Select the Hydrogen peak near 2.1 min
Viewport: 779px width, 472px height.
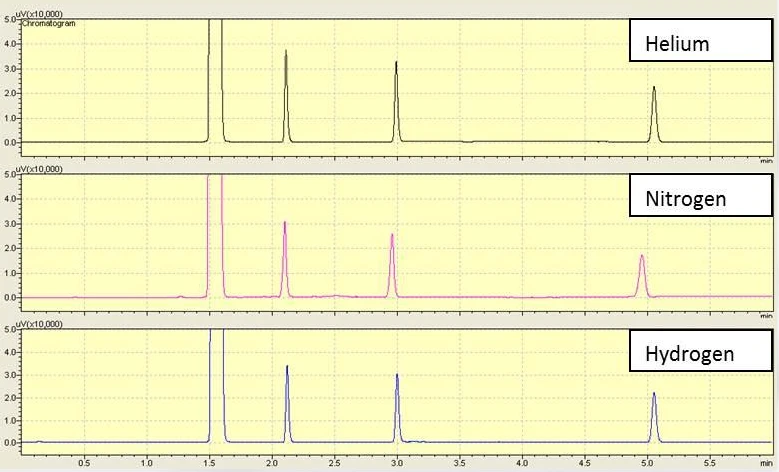tap(287, 404)
